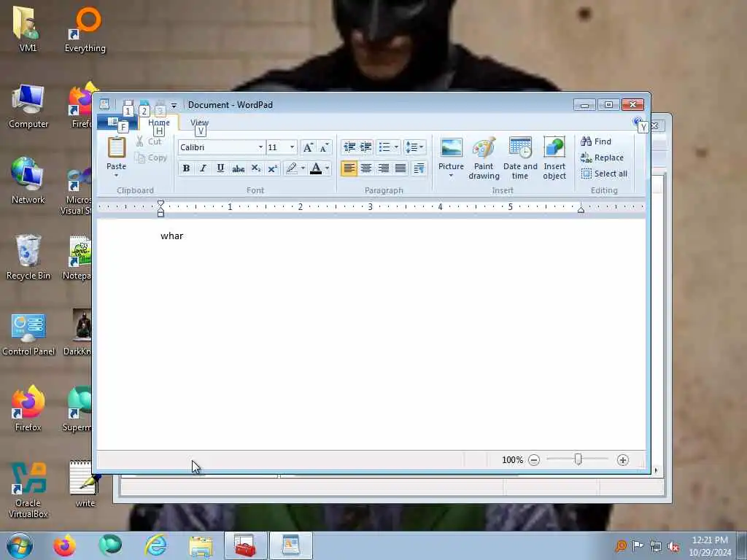
Task: Insert a Paint drawing
Action: tap(484, 158)
